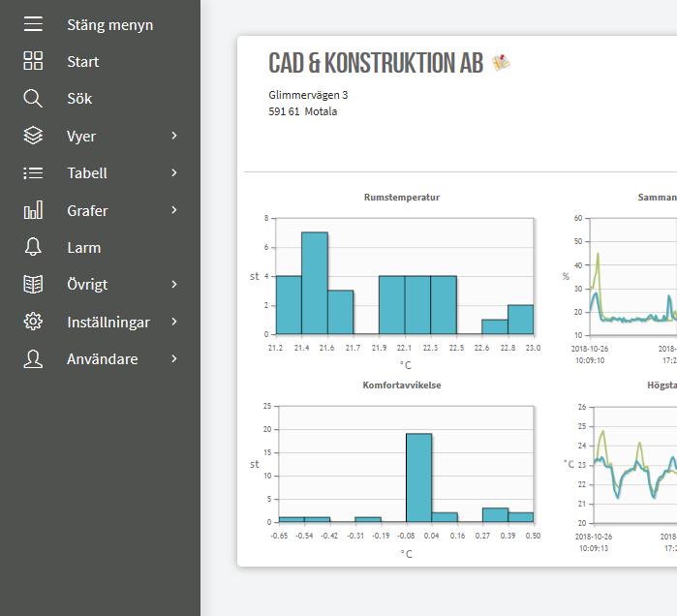Open Användare menu label
Image resolution: width=677 pixels, height=616 pixels.
tap(103, 359)
